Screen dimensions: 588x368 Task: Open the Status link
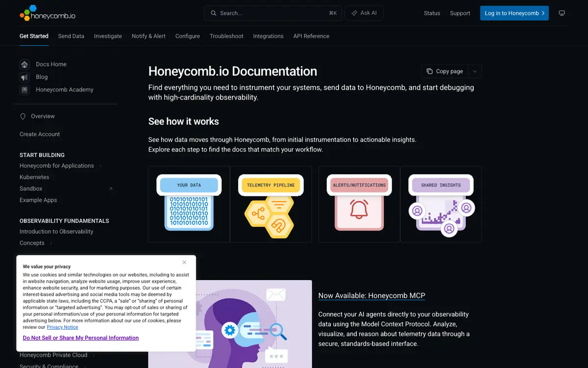pyautogui.click(x=432, y=13)
